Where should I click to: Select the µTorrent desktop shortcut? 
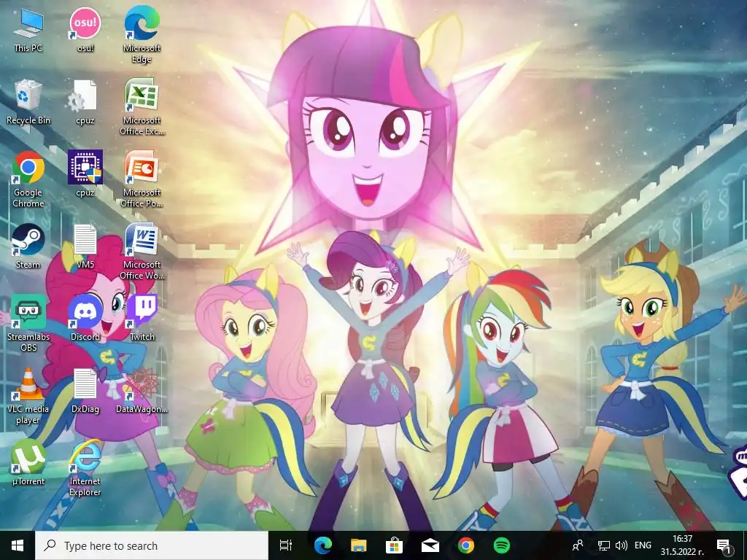(x=28, y=463)
